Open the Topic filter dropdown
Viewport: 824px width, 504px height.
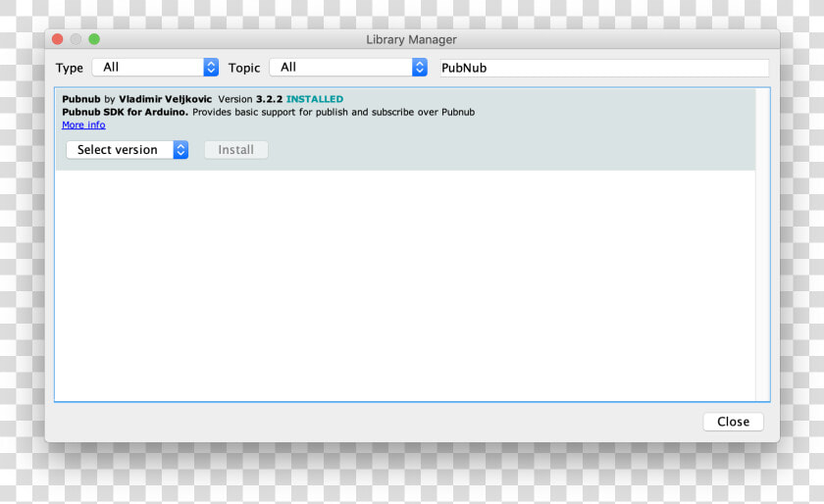click(x=348, y=68)
